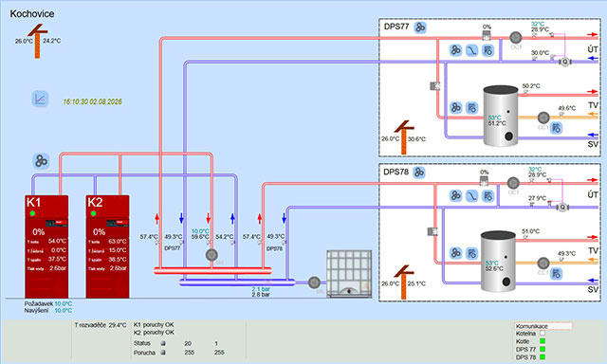Open DPS78 circulation pump CC1 settings icon
607x364 pixels.
tap(557, 274)
